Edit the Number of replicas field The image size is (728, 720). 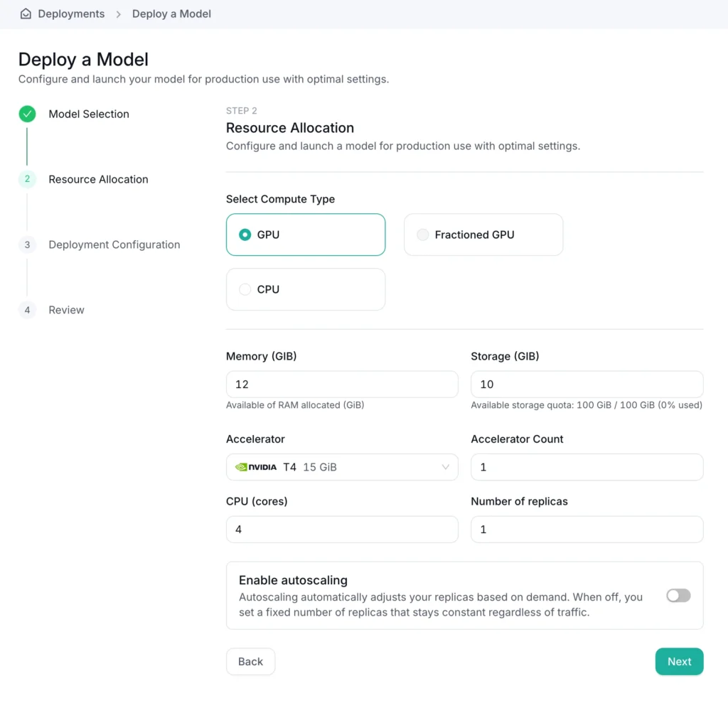click(x=587, y=530)
